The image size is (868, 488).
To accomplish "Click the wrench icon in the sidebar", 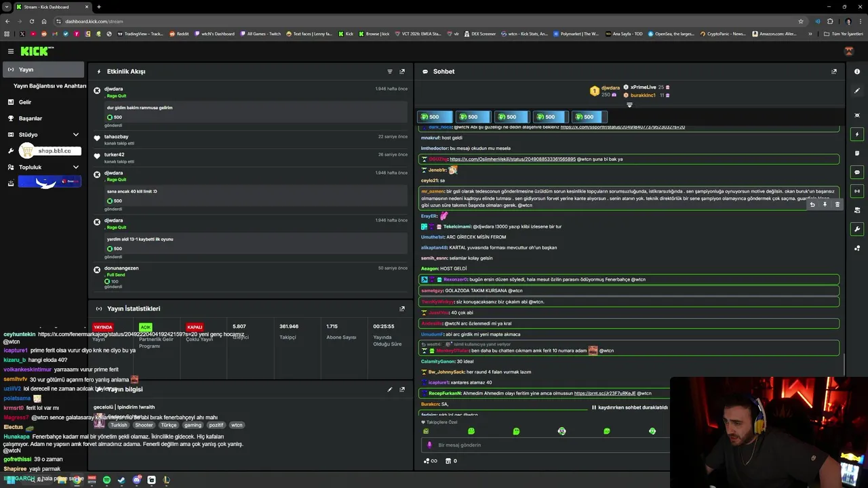I will pyautogui.click(x=11, y=150).
